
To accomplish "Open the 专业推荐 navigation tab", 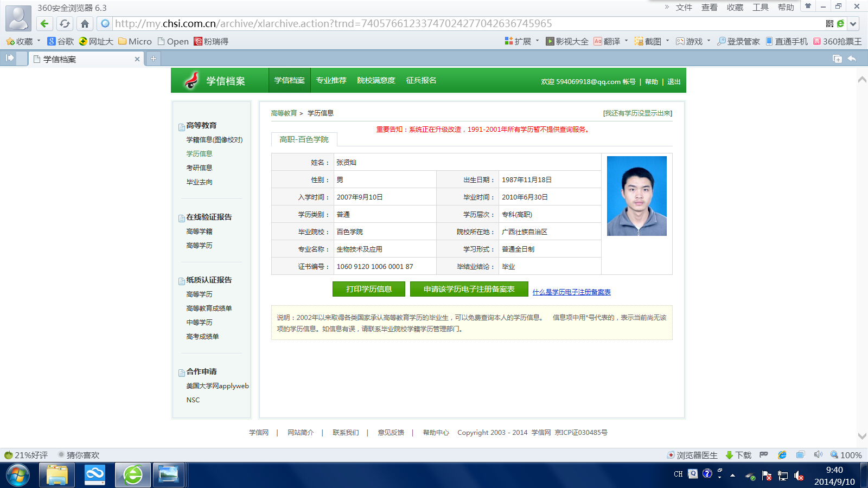I will coord(331,80).
